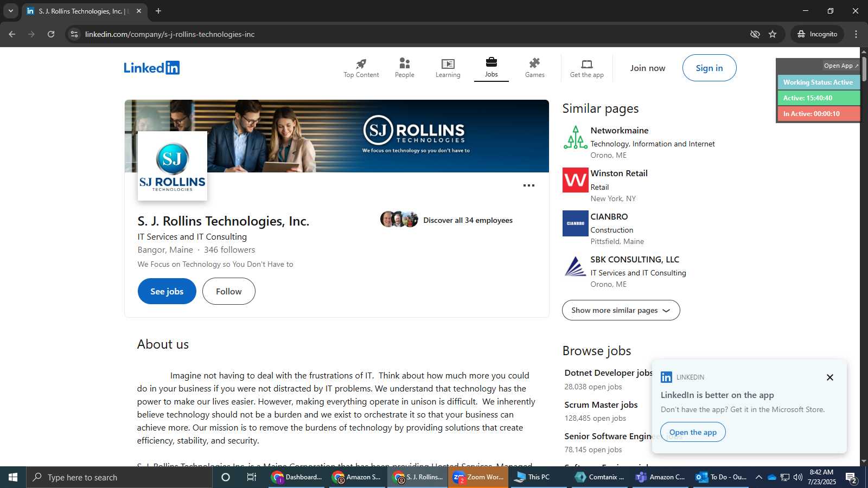Open Windows Start menu
This screenshot has width=868, height=488.
pos(13,477)
